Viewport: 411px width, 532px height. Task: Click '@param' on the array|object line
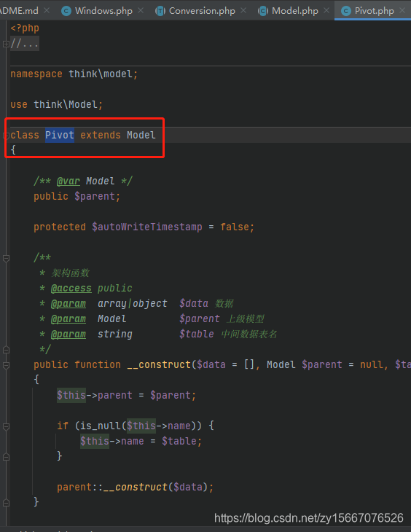pyautogui.click(x=68, y=304)
